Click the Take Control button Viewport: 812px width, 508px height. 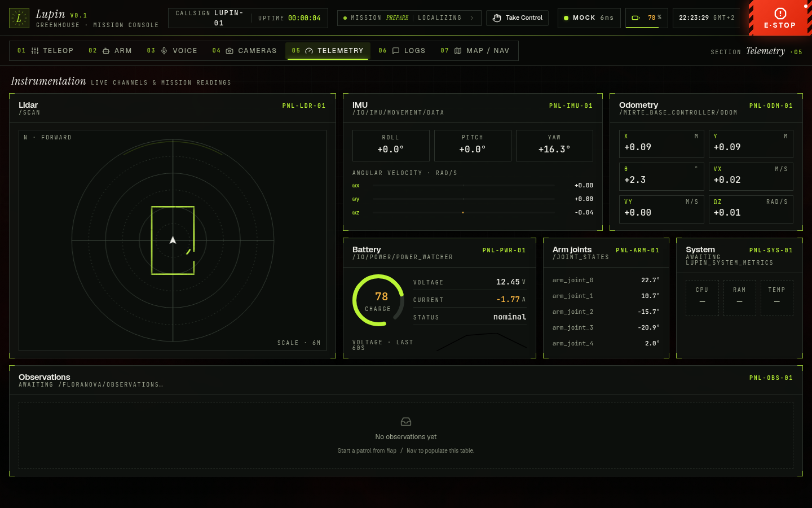click(x=517, y=18)
